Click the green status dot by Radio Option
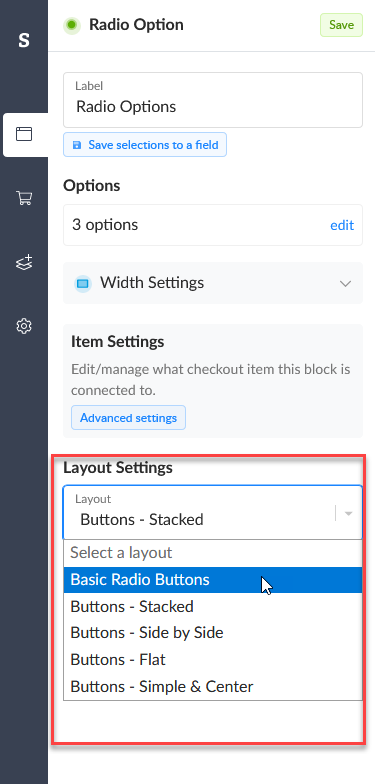Screen dimensions: 375x784 (x=72, y=25)
